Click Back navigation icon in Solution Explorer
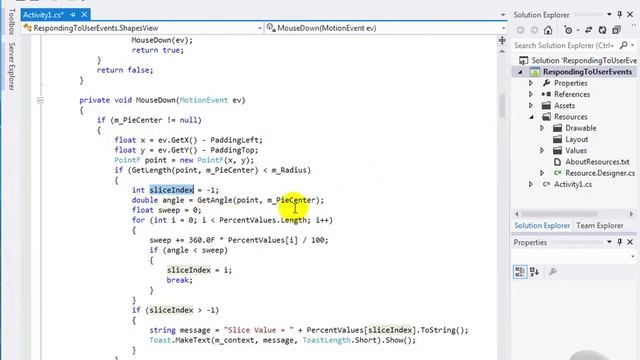Screen dimensions: 640x360 coord(520,30)
